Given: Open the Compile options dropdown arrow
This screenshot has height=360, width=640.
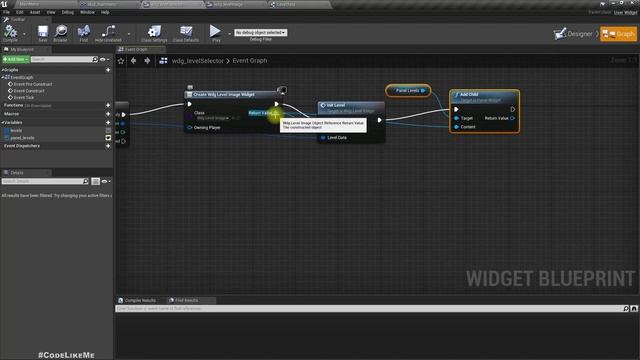Looking at the screenshot, I should pos(24,34).
